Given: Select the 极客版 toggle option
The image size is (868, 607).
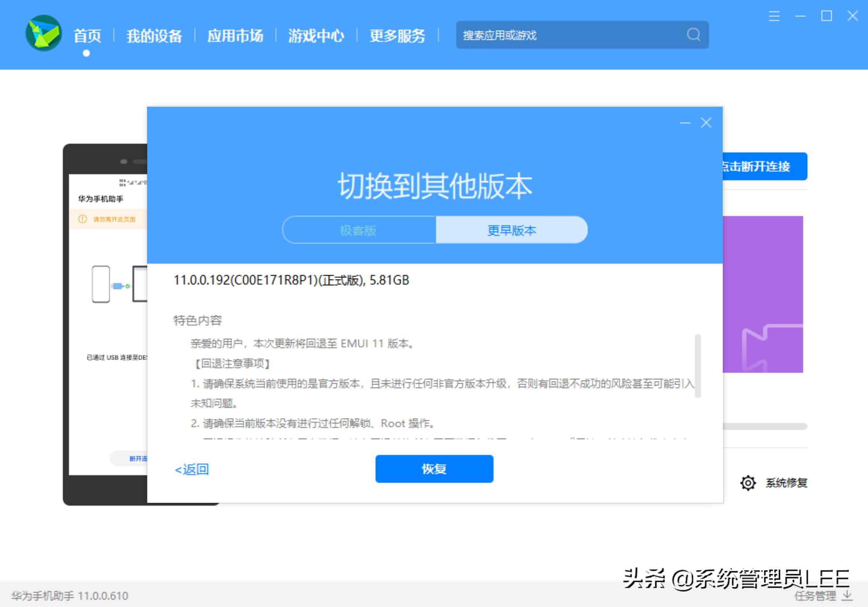Looking at the screenshot, I should point(358,230).
